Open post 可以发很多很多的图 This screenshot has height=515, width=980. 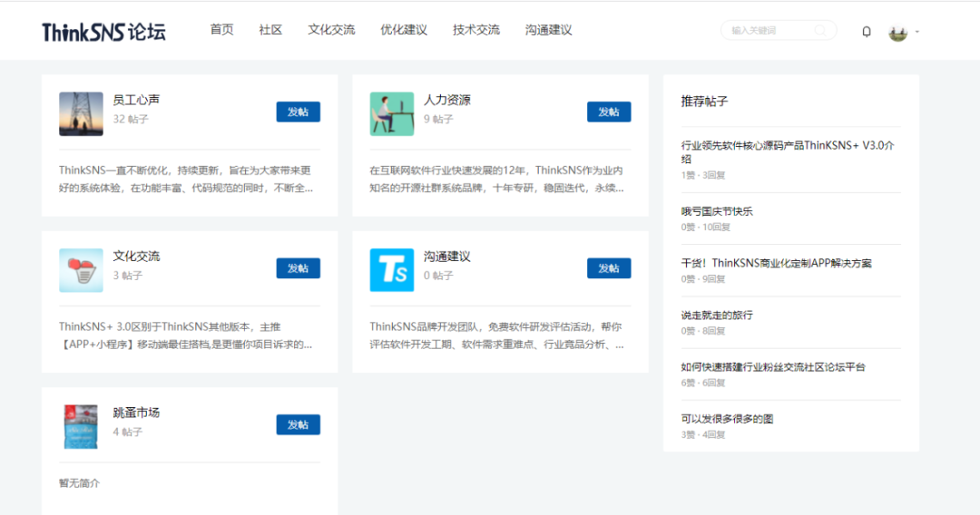coord(727,418)
